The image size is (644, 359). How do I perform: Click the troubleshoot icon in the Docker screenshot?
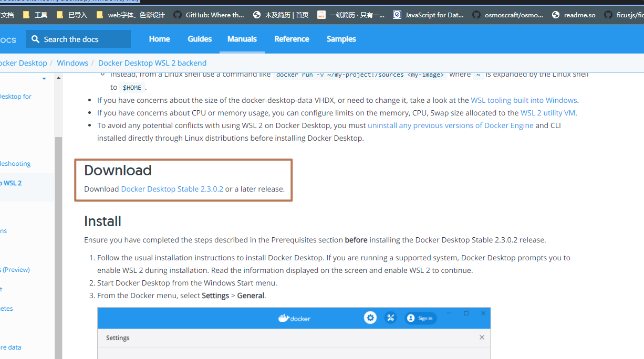(x=390, y=318)
